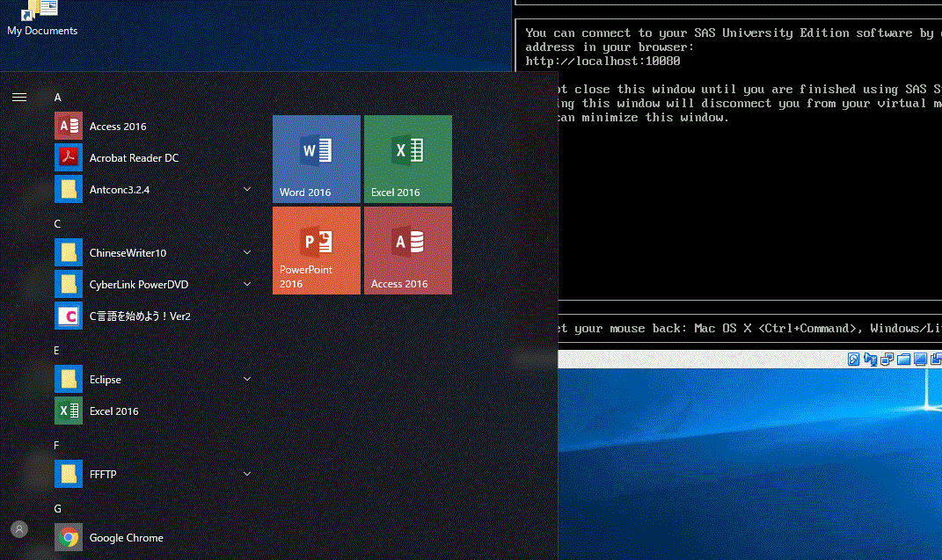
Task: Click the Google Chrome label text
Action: [x=126, y=538]
